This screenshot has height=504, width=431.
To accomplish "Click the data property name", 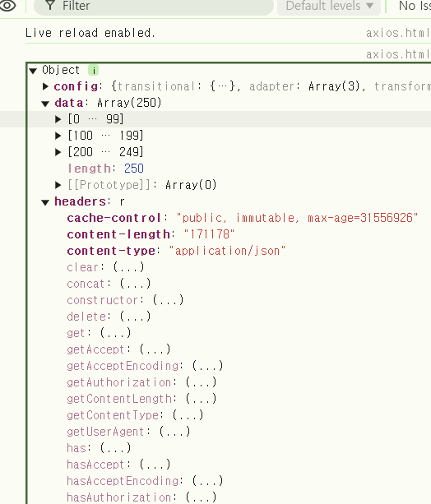I will pyautogui.click(x=68, y=103).
